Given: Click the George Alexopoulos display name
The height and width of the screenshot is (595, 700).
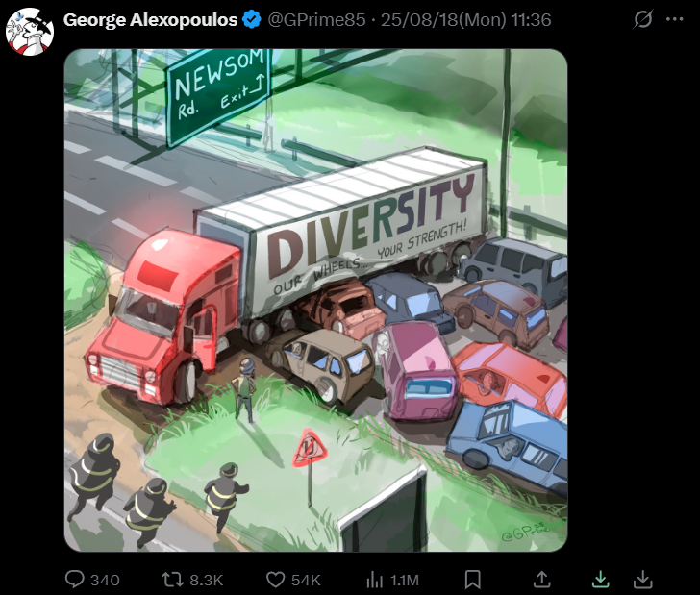Looking at the screenshot, I should tap(150, 19).
